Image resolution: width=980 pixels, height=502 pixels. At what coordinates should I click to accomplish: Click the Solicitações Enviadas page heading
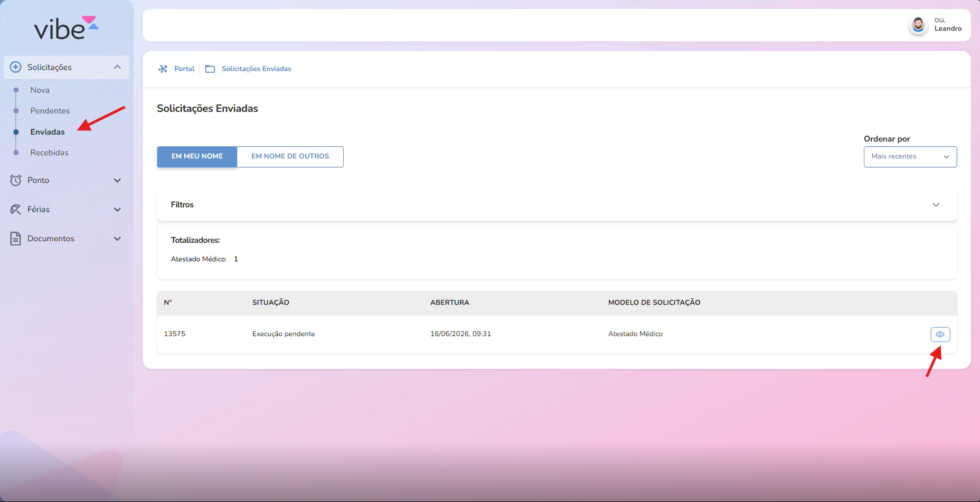(x=208, y=109)
